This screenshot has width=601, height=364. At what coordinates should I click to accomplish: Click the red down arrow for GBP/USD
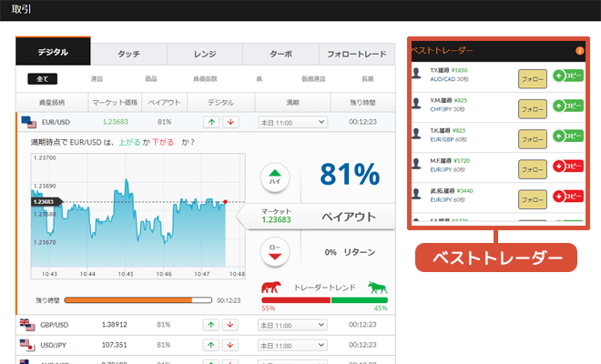[x=230, y=325]
